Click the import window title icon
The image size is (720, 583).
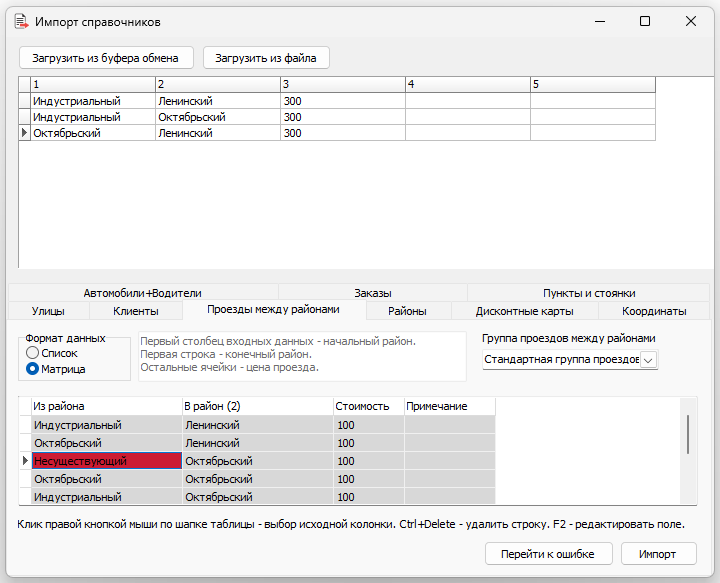21,22
